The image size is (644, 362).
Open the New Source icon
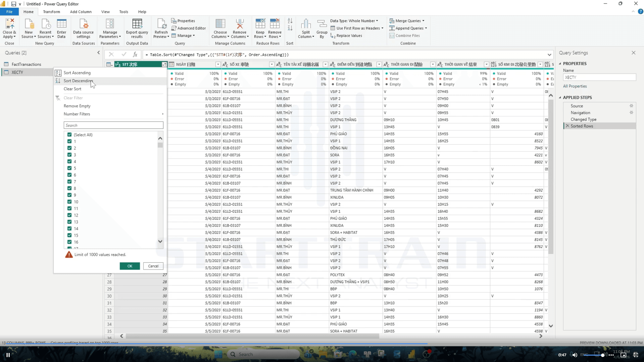coord(29,24)
